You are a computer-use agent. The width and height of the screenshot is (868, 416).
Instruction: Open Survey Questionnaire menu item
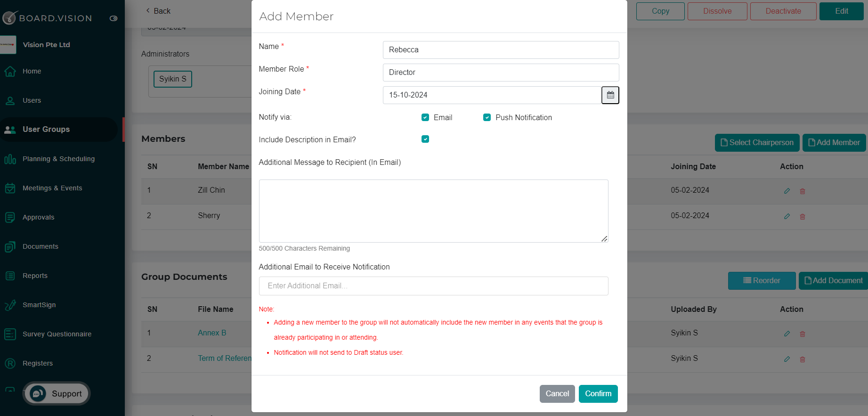(x=57, y=334)
